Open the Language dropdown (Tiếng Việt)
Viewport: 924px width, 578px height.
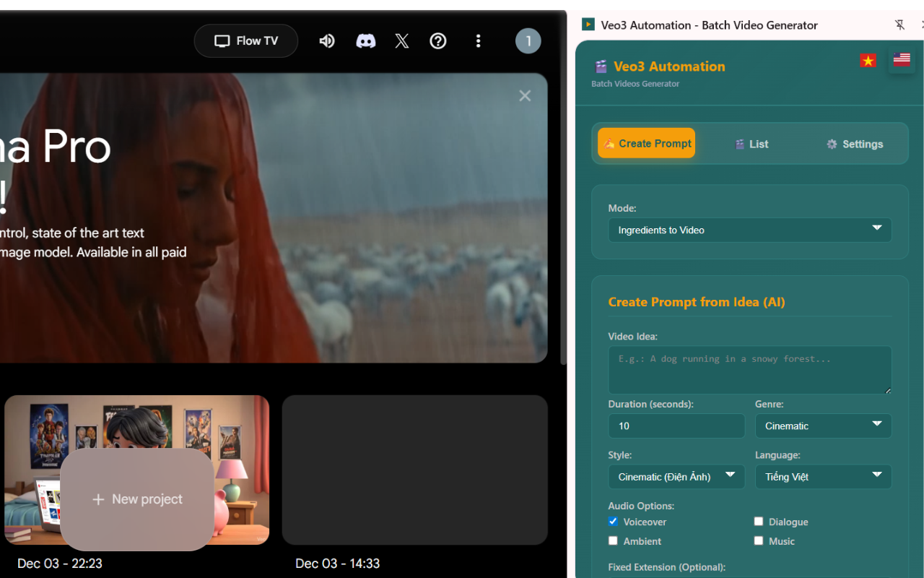click(x=823, y=477)
